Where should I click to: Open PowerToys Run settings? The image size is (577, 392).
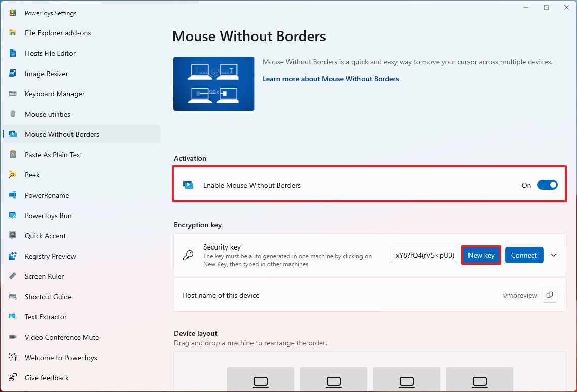pyautogui.click(x=48, y=216)
